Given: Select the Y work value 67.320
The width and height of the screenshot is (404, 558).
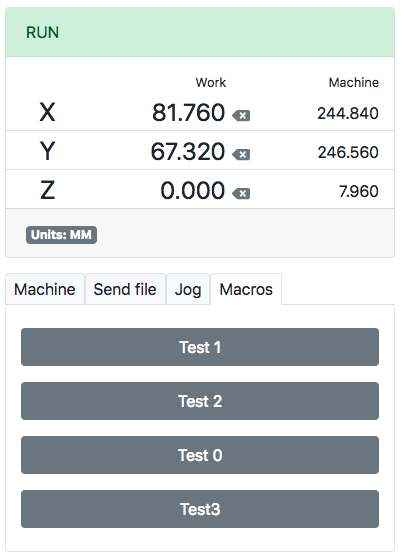Looking at the screenshot, I should pyautogui.click(x=188, y=152).
